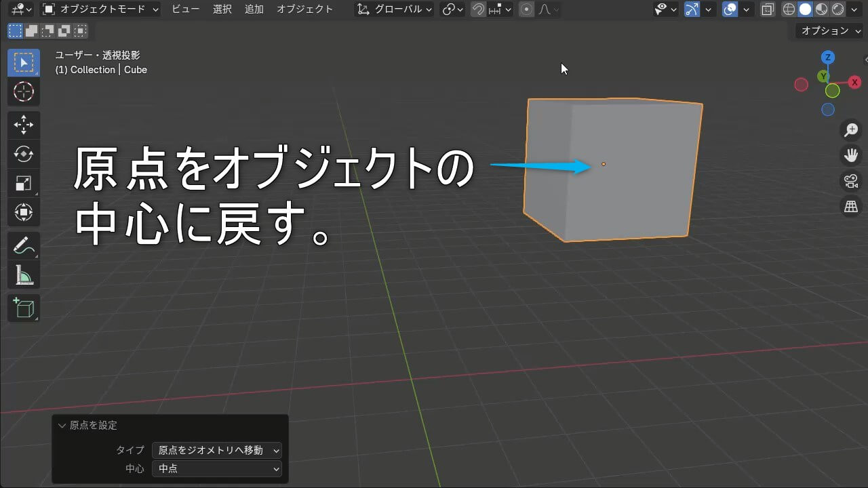The height and width of the screenshot is (488, 868).
Task: Open the proportional editing falloff dropdown
Action: pyautogui.click(x=548, y=9)
